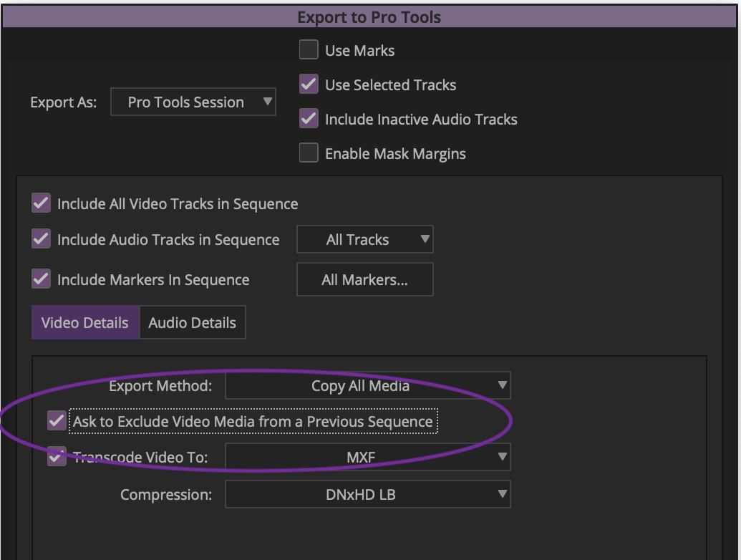Image resolution: width=741 pixels, height=560 pixels.
Task: Uncheck Ask to Exclude Video Media checkbox
Action: (57, 421)
